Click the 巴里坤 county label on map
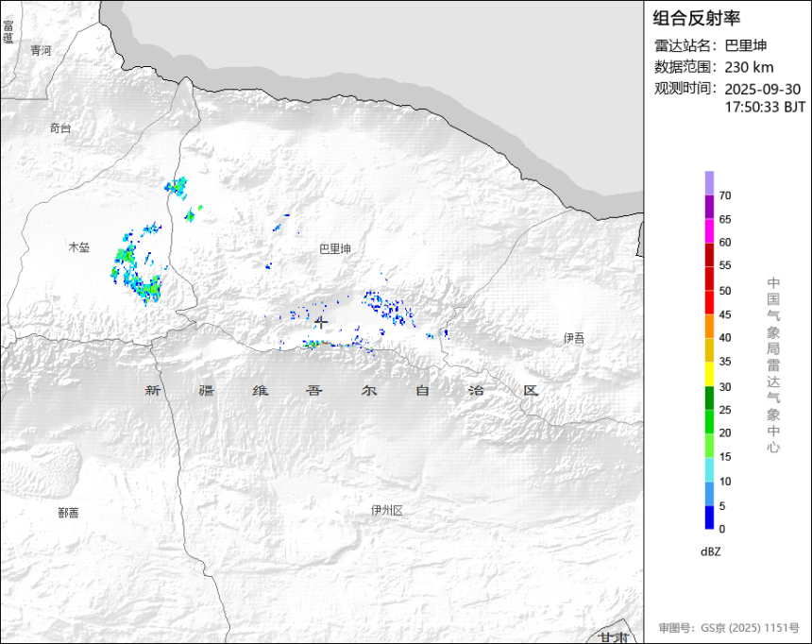Screen dimensions: 812x644 coord(335,249)
